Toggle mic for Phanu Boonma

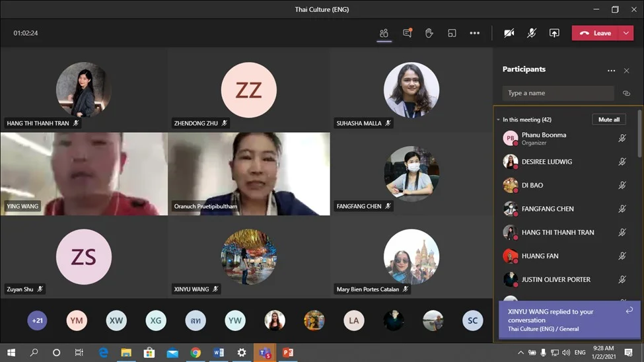622,138
